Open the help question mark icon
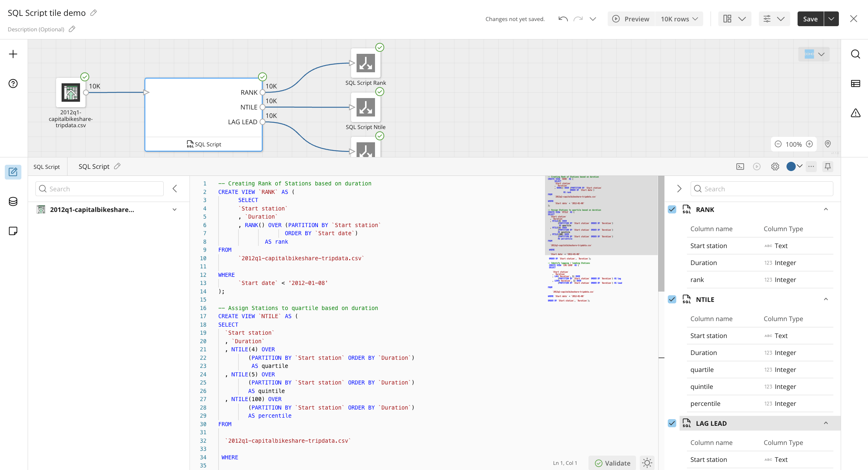The width and height of the screenshot is (868, 470). pos(13,84)
